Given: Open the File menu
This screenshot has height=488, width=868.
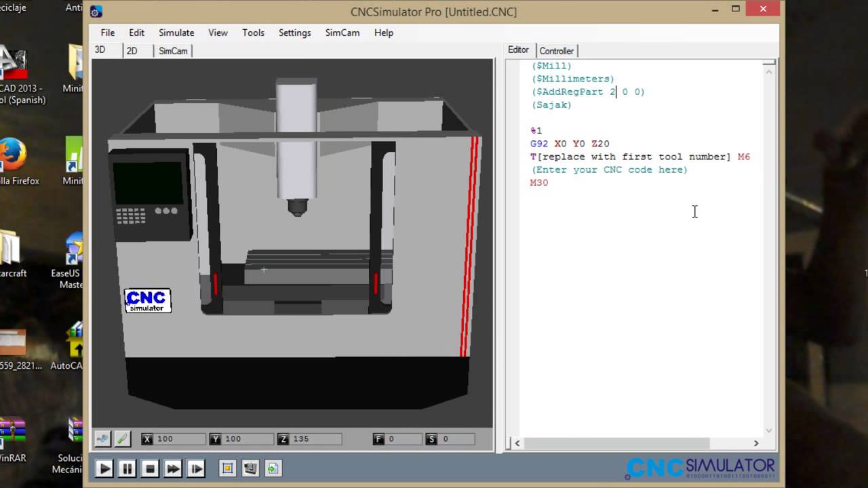Looking at the screenshot, I should (108, 33).
